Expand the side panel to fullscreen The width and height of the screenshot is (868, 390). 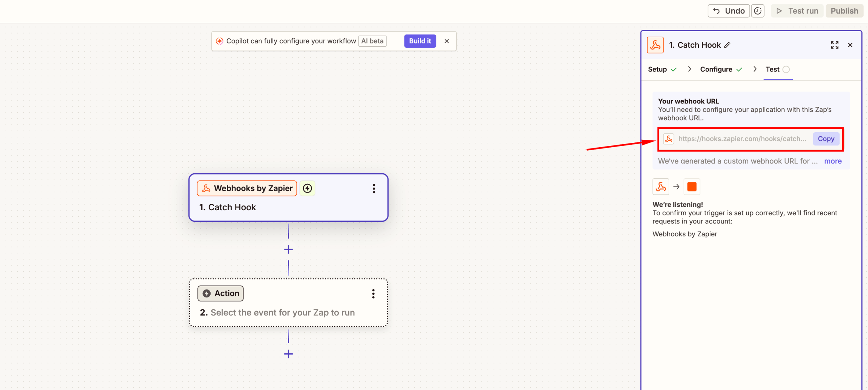click(x=834, y=45)
